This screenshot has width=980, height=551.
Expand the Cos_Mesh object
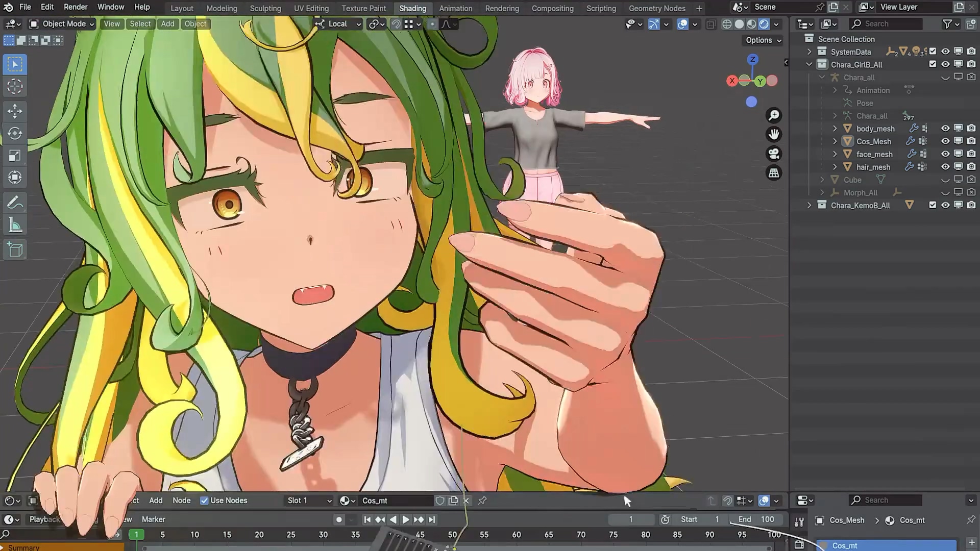pos(835,141)
